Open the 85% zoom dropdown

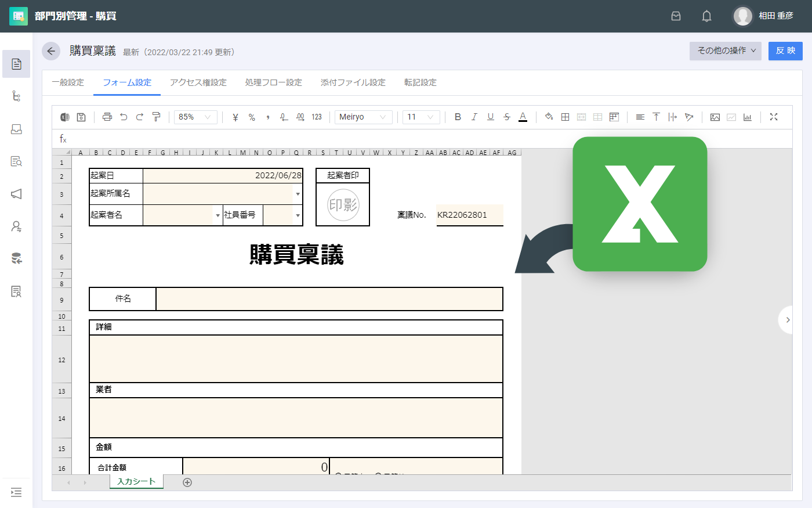click(x=196, y=117)
